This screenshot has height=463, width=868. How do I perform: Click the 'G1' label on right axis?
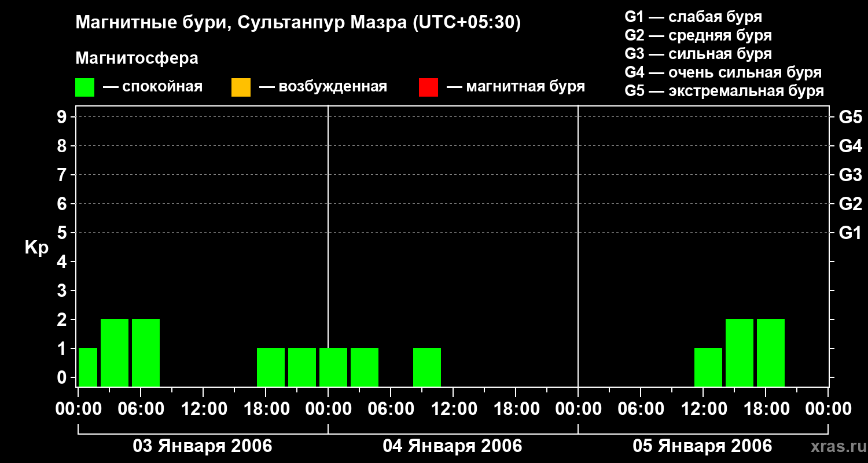pyautogui.click(x=850, y=233)
